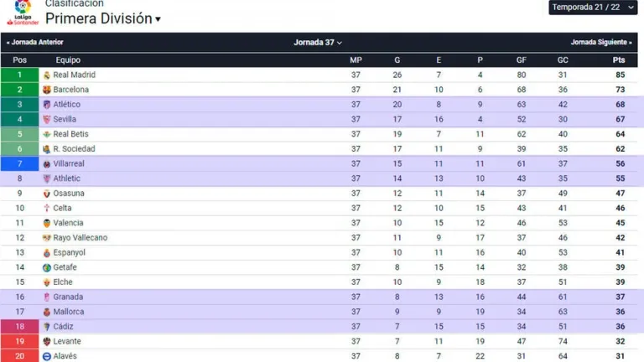
Task: Go to Jornada Anterior
Action: point(34,42)
